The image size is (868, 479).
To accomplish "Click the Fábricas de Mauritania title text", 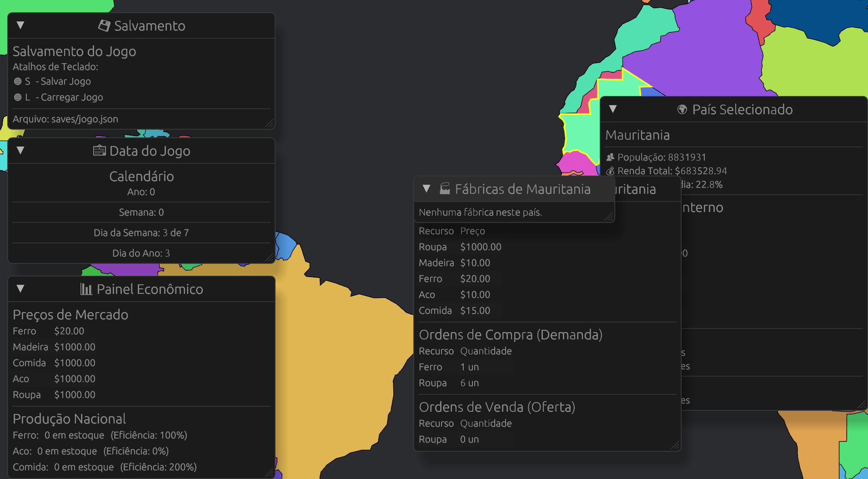I will [x=522, y=189].
